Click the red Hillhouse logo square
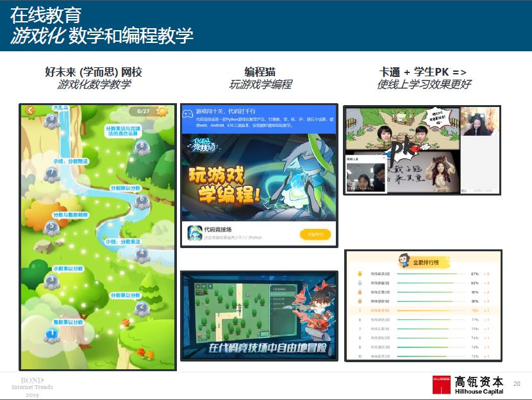Image resolution: width=532 pixels, height=400 pixels. pyautogui.click(x=441, y=385)
